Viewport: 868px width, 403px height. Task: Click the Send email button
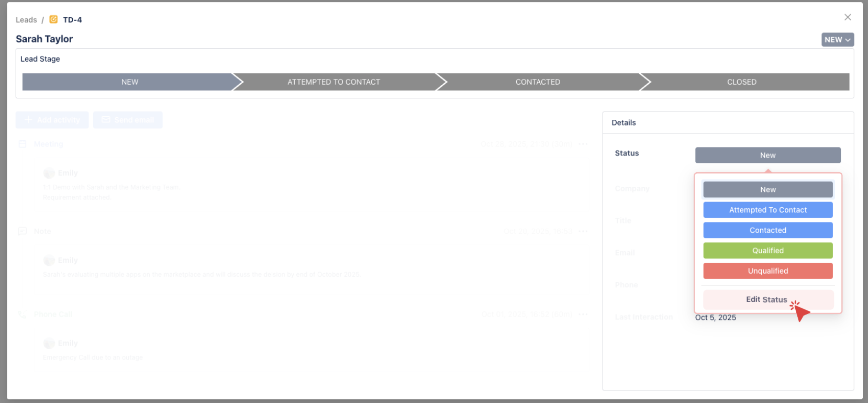pos(128,120)
